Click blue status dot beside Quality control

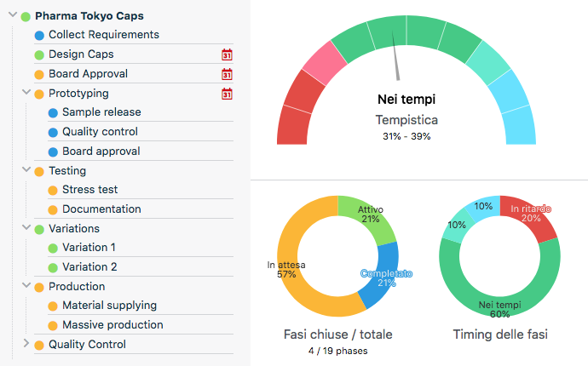pyautogui.click(x=53, y=132)
